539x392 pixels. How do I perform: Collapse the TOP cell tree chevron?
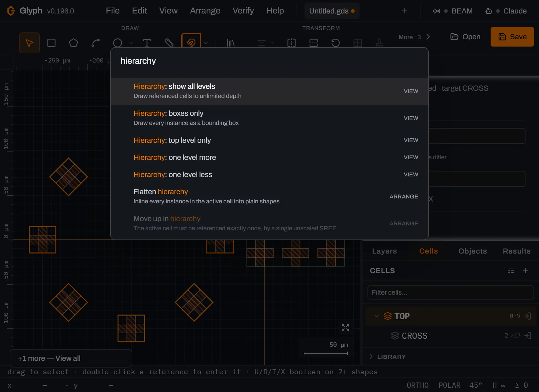pos(377,316)
